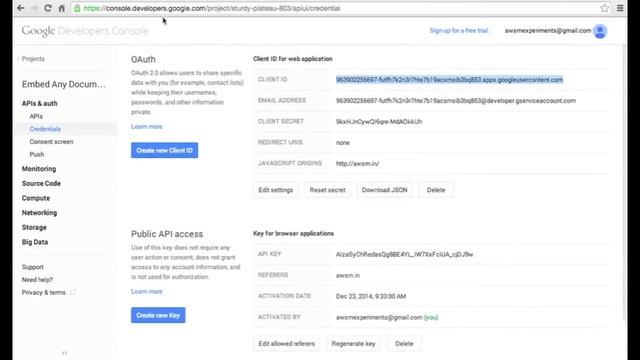Click the browser forward arrow
640x360 pixels.
tap(34, 8)
